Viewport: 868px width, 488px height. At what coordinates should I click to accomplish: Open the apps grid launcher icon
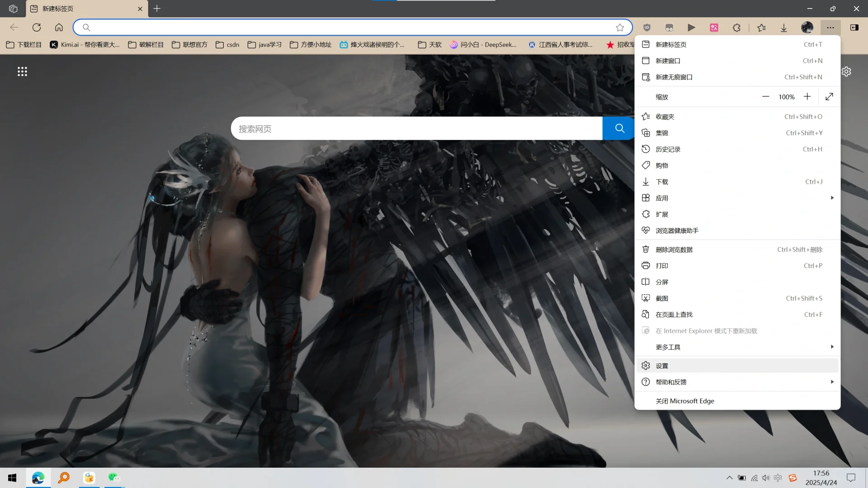(x=22, y=71)
